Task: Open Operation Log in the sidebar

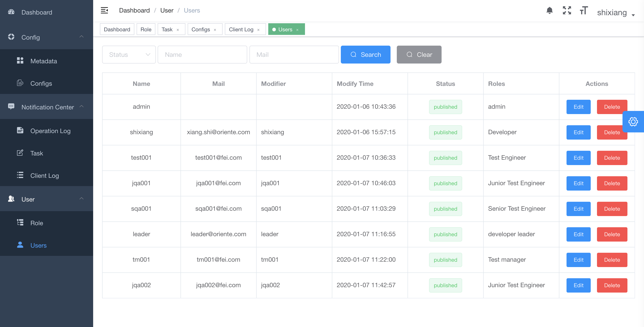Action: [50, 131]
